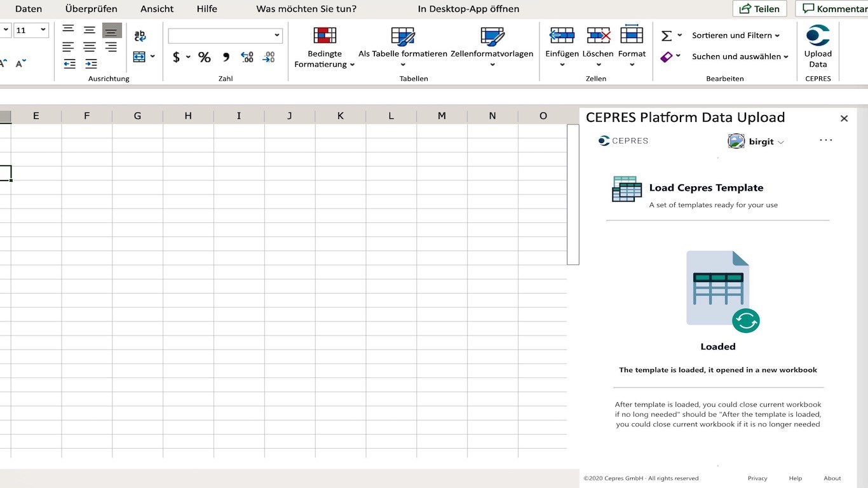The image size is (868, 488).
Task: Center text horizontally
Action: coord(90,47)
